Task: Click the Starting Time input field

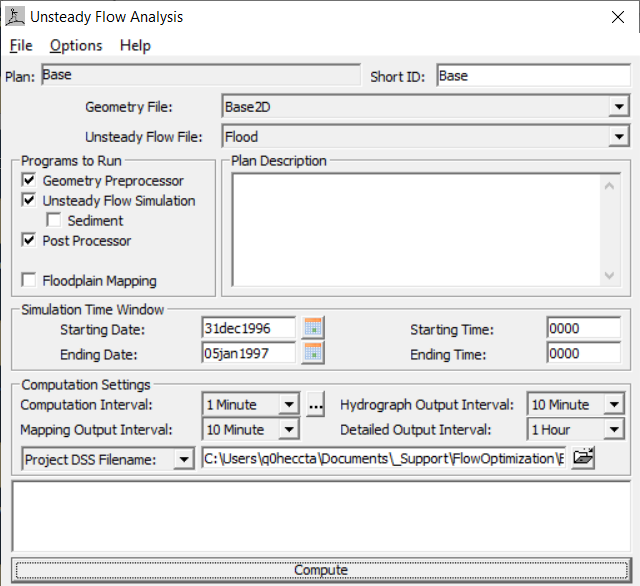Action: (x=583, y=328)
